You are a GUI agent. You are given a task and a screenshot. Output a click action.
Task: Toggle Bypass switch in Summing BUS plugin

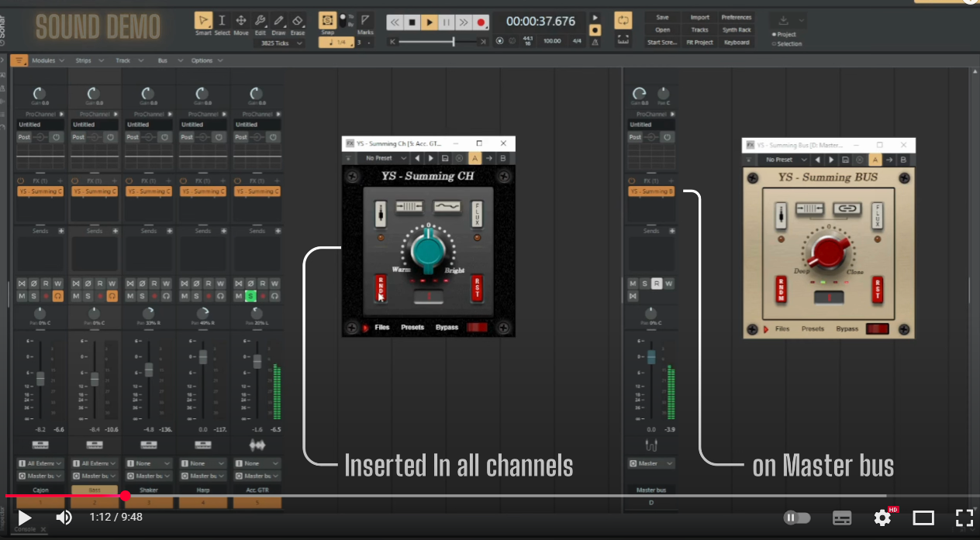(878, 328)
